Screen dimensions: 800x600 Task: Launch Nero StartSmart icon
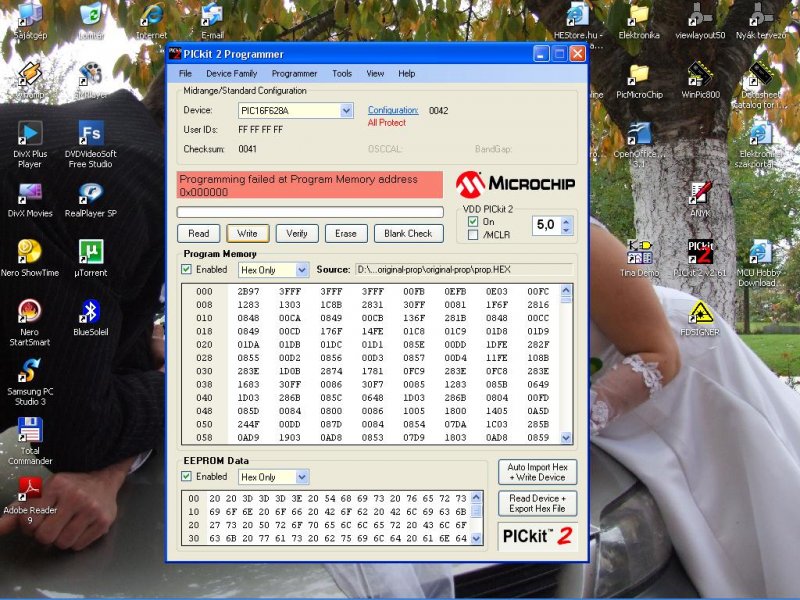30,322
